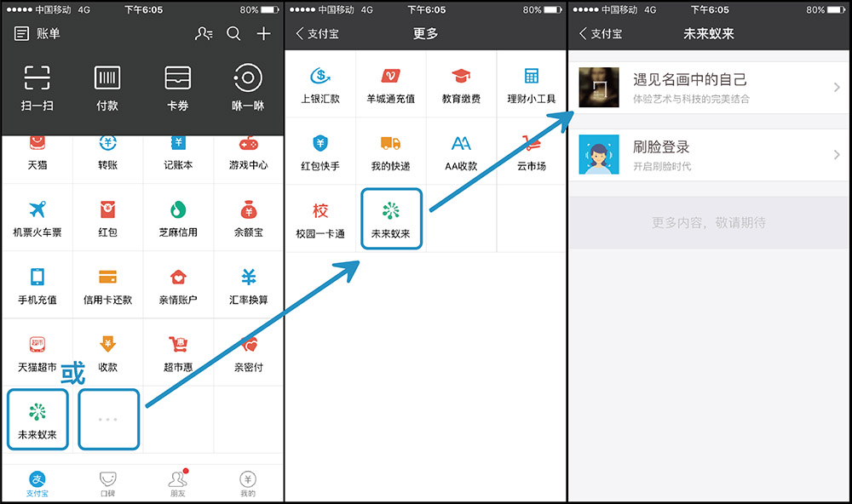This screenshot has height=504, width=852.
Task: Switch to 口碑 bottom tab
Action: tap(107, 484)
